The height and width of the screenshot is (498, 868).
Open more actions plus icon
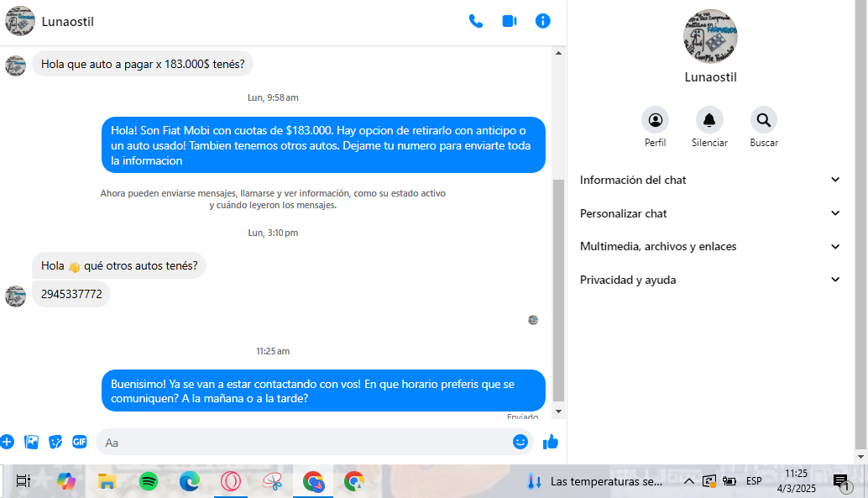pos(7,442)
